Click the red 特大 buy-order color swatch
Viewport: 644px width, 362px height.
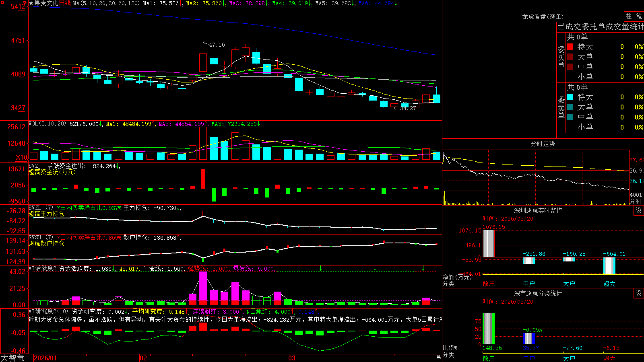click(x=570, y=47)
